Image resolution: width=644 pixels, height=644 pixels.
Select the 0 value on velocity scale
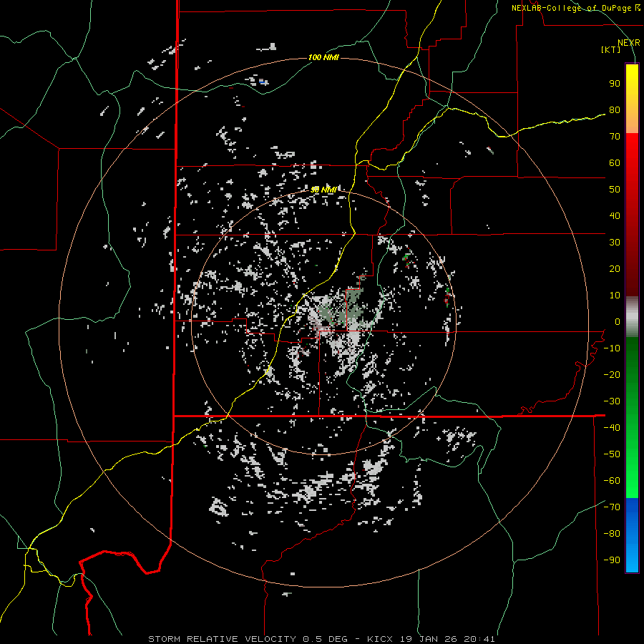point(618,322)
